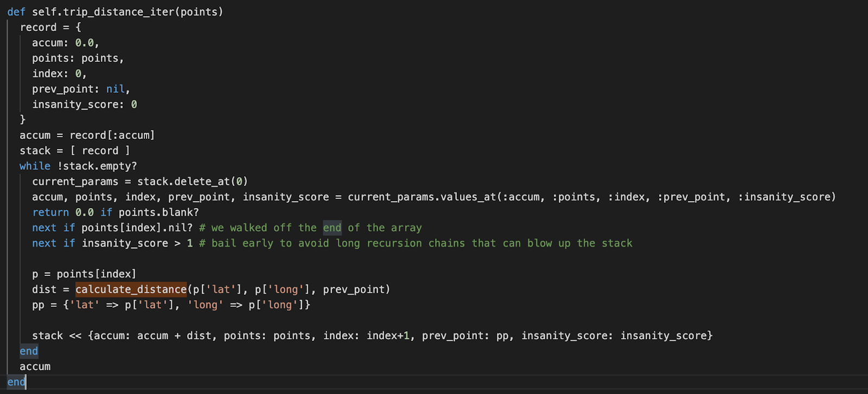Click the 'nil' value of prev_point
Image resolution: width=868 pixels, height=394 pixels.
[115, 89]
